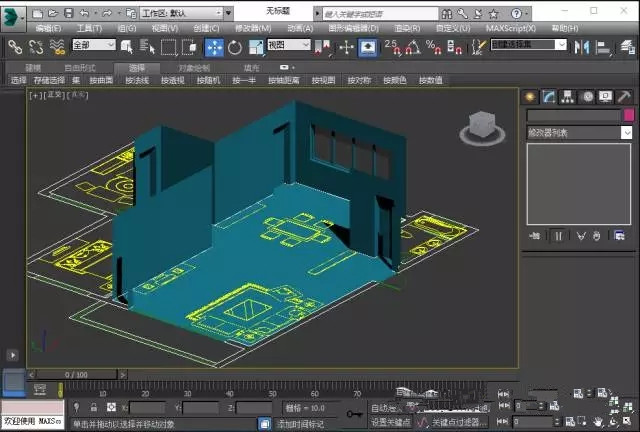Open the 创建(C) menu

206,29
